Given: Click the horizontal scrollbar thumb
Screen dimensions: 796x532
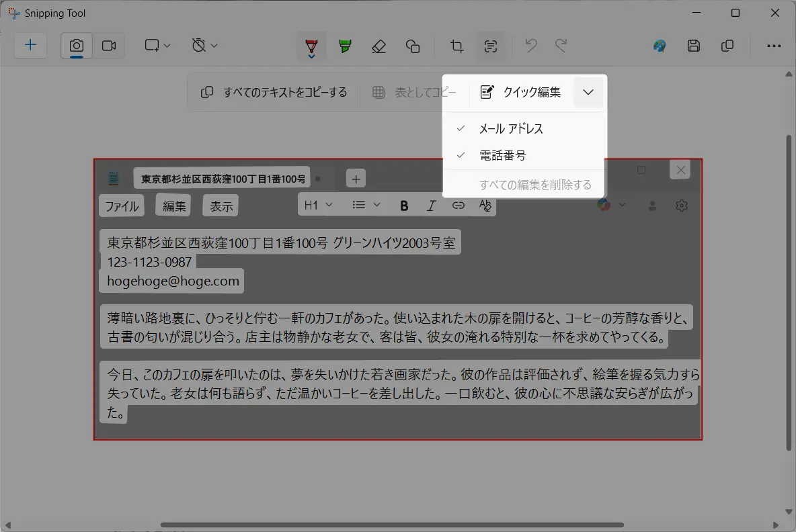Looking at the screenshot, I should [392, 525].
